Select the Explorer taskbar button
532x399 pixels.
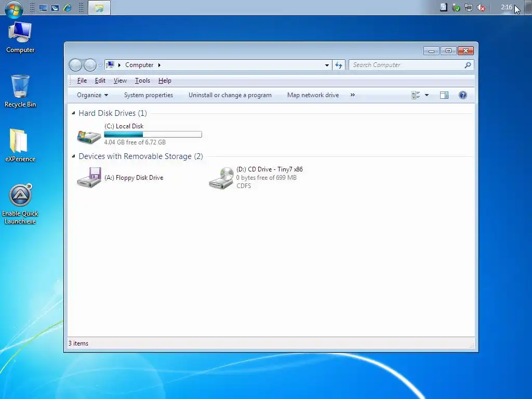click(99, 8)
